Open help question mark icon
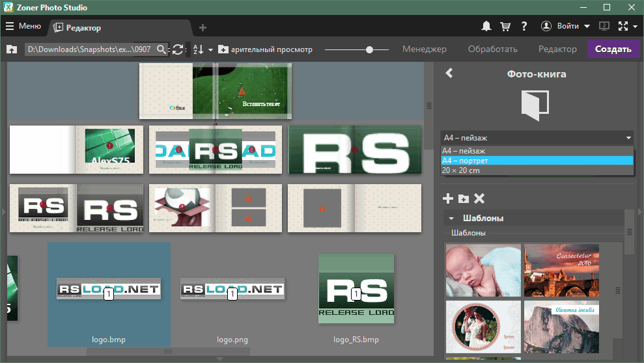 524,26
